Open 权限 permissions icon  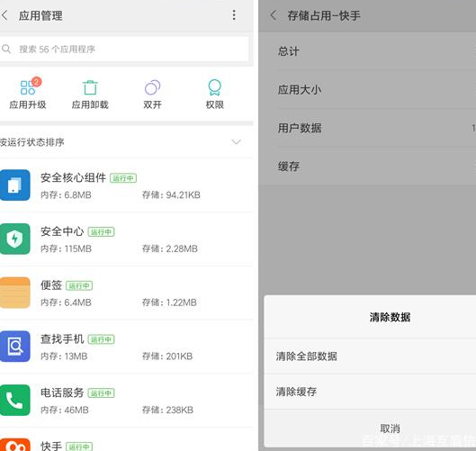215,87
